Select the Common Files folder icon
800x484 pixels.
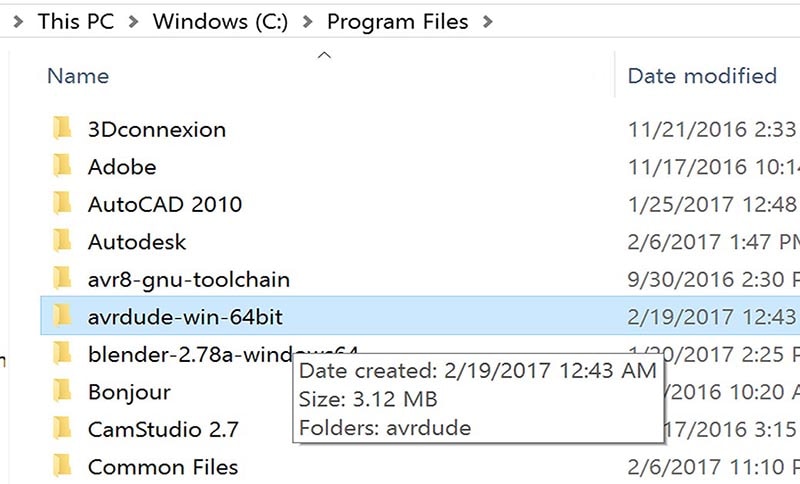click(x=62, y=466)
